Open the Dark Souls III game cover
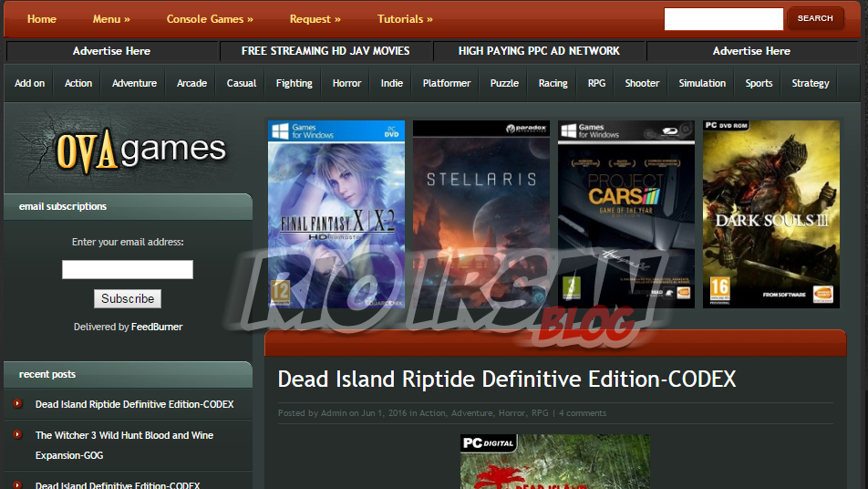Screen dimensions: 868x489 point(771,214)
